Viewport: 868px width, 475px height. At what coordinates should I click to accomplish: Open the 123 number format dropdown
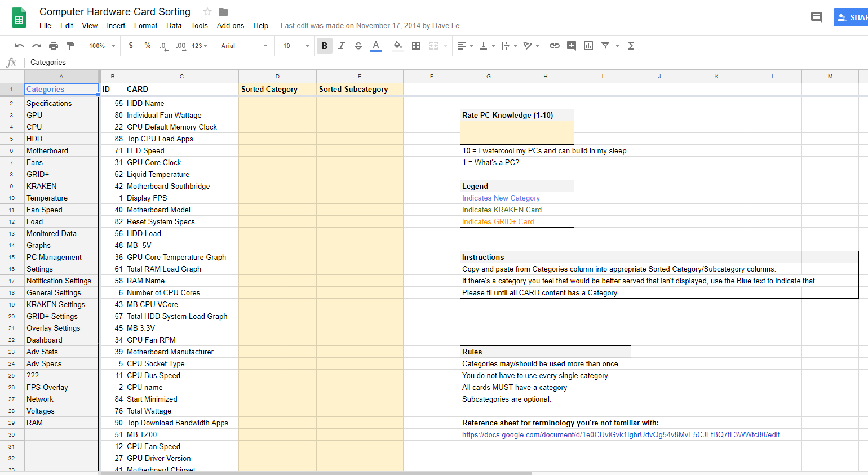click(x=200, y=46)
